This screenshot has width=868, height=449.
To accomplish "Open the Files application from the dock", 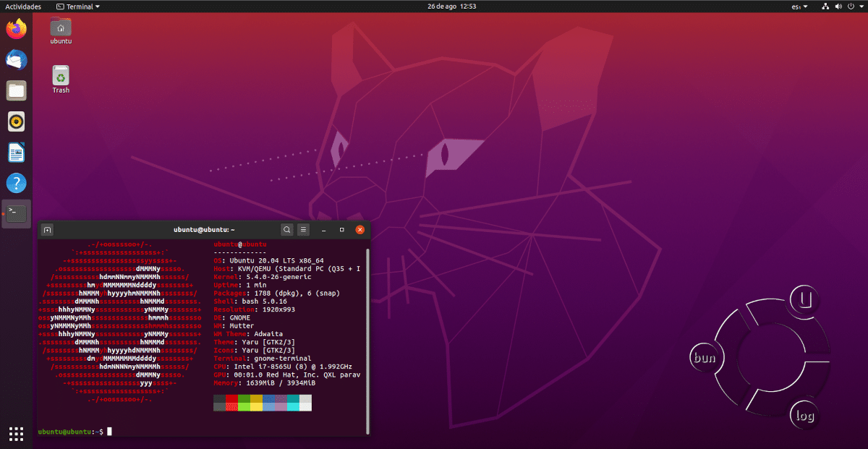I will 15,90.
